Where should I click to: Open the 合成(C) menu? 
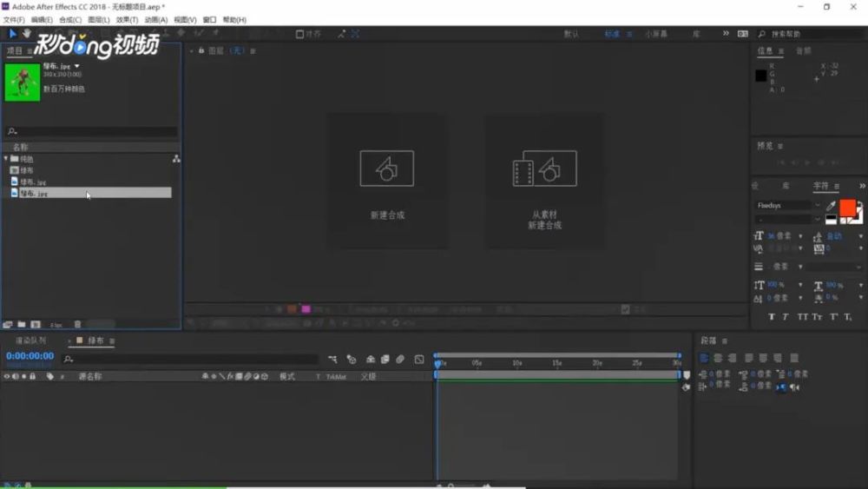pyautogui.click(x=70, y=20)
